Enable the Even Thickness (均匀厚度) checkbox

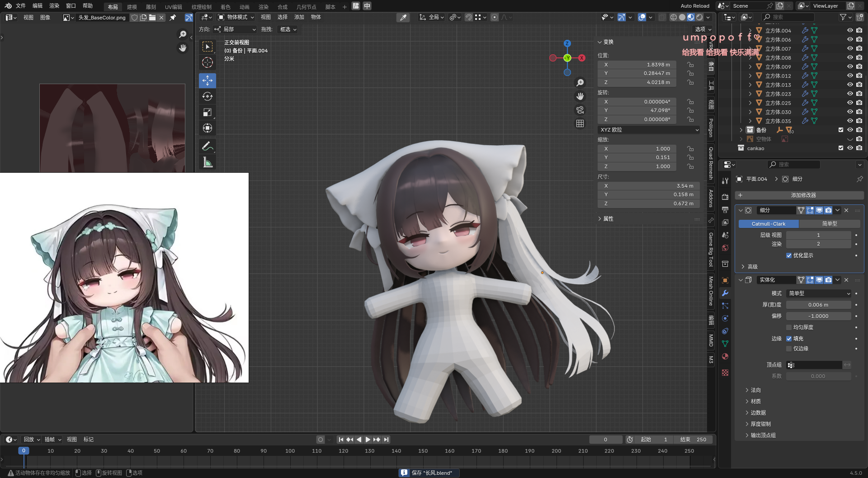[789, 327]
